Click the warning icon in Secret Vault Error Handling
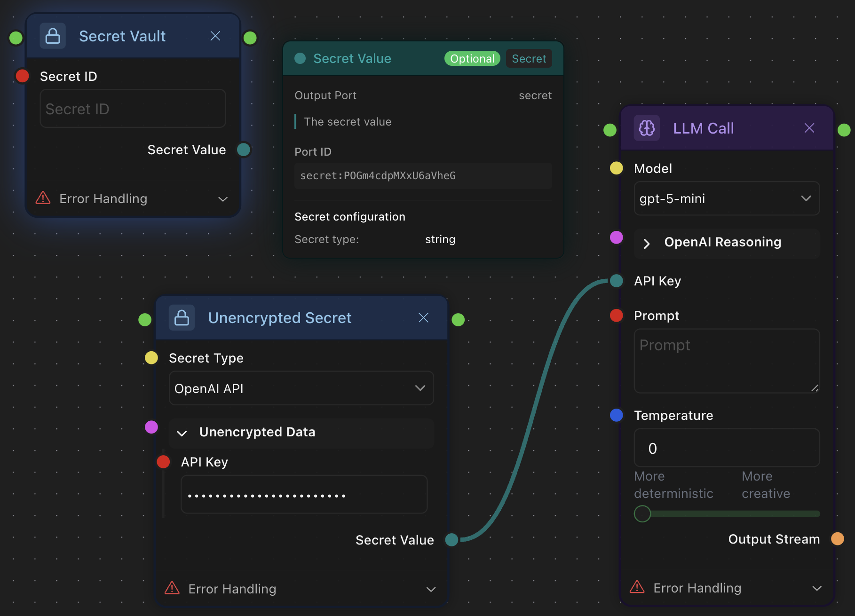This screenshot has height=616, width=855. [43, 198]
